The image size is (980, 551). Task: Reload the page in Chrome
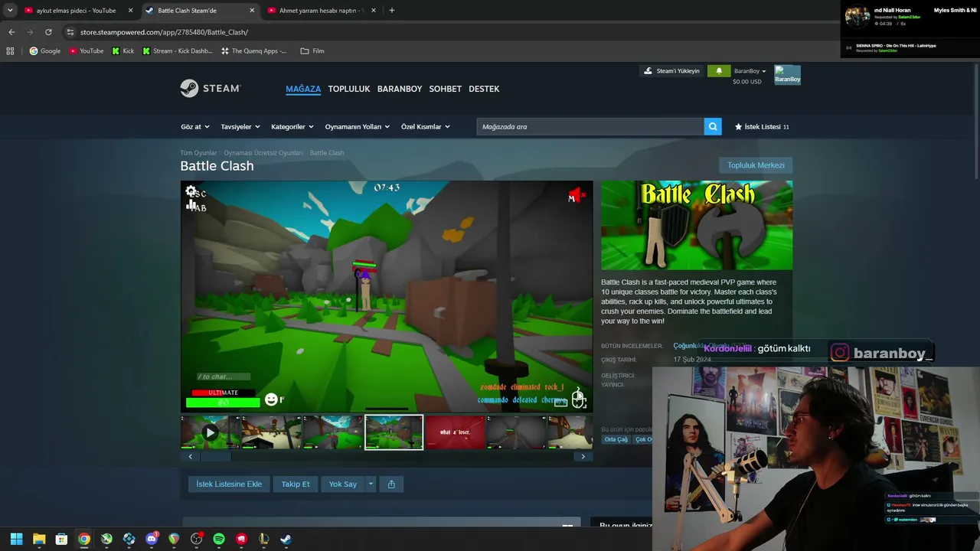tap(48, 32)
